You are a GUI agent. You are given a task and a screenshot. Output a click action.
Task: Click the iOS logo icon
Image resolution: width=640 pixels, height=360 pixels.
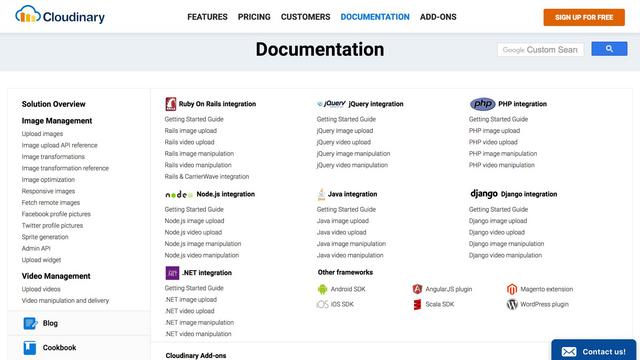pos(322,304)
